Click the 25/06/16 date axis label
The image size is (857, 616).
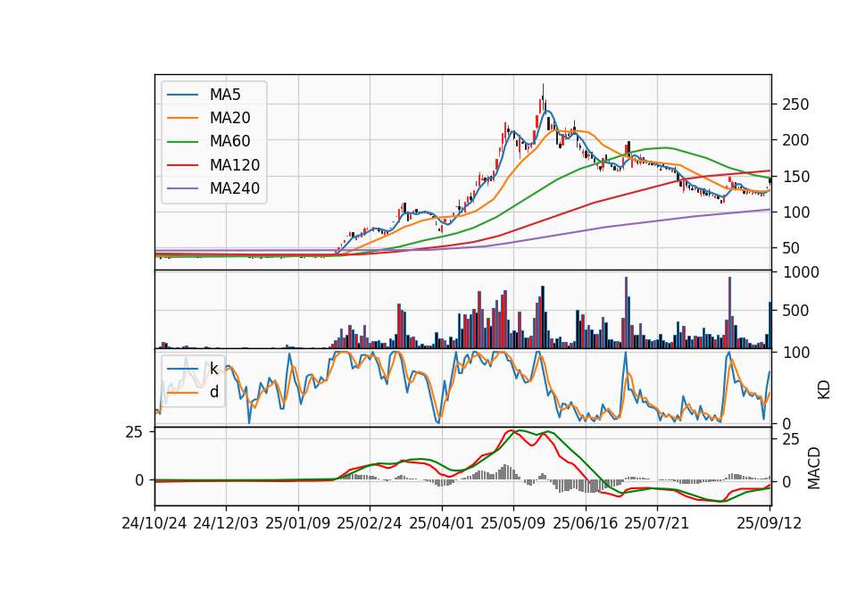pyautogui.click(x=586, y=524)
